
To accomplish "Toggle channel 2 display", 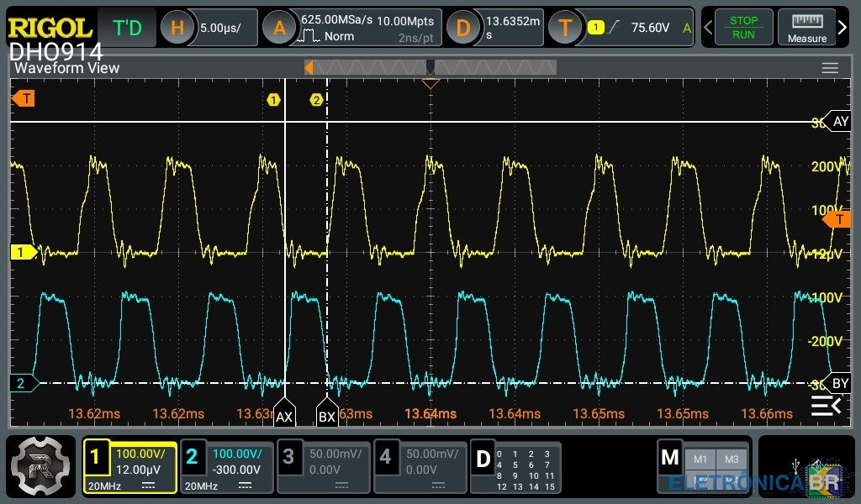I will pos(226,466).
